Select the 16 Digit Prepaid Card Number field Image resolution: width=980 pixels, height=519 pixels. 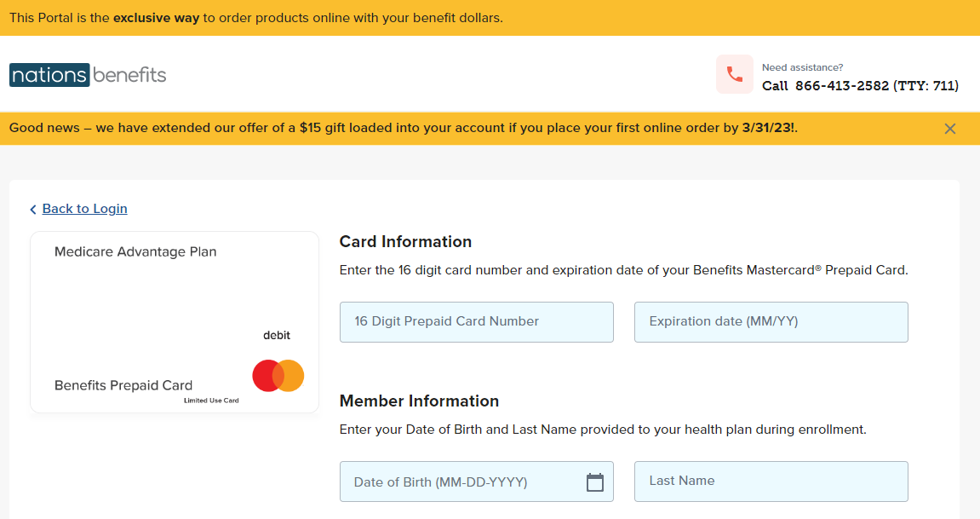click(476, 321)
